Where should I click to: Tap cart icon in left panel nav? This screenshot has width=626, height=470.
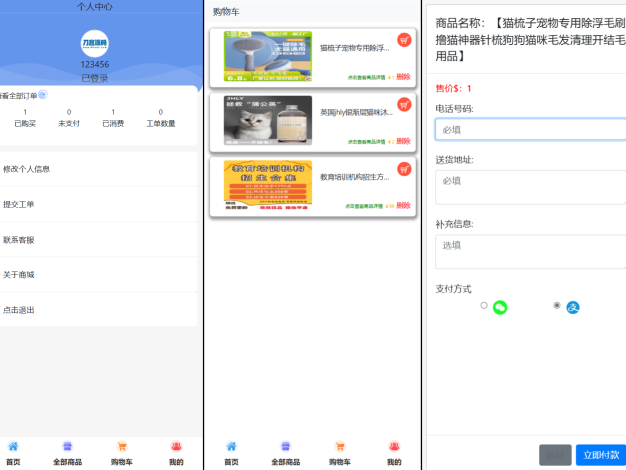point(122,446)
